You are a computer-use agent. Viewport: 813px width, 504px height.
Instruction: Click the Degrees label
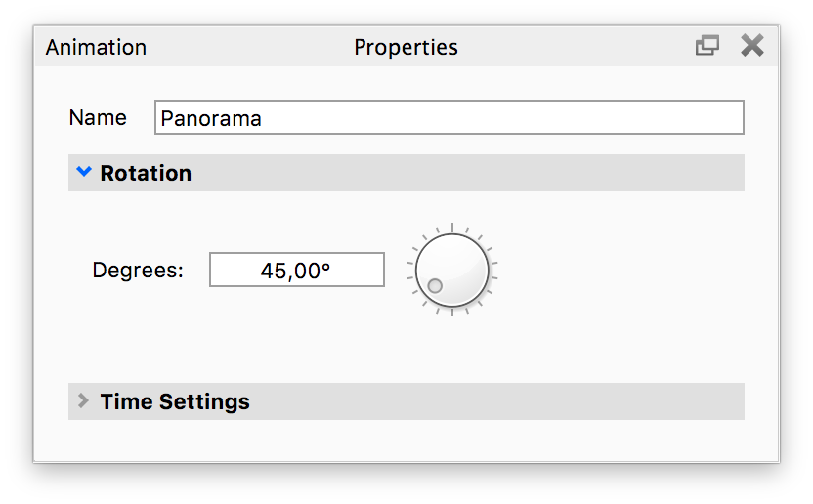coord(138,271)
